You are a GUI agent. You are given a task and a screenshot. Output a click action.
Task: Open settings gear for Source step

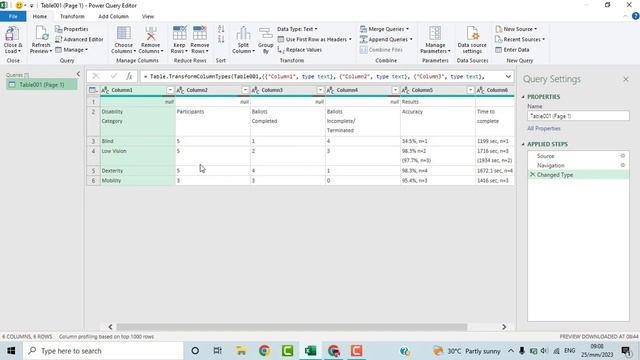pyautogui.click(x=622, y=156)
